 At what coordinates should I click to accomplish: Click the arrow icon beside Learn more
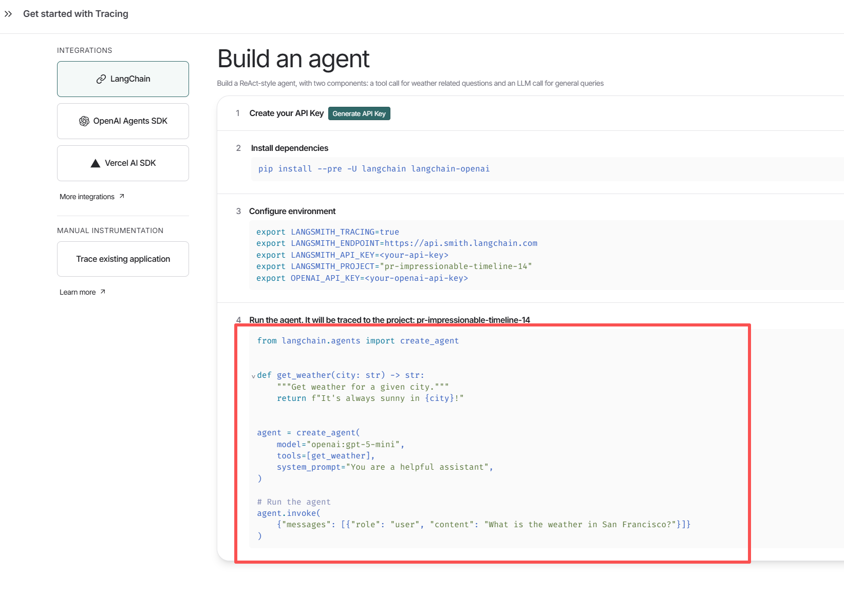click(x=103, y=292)
